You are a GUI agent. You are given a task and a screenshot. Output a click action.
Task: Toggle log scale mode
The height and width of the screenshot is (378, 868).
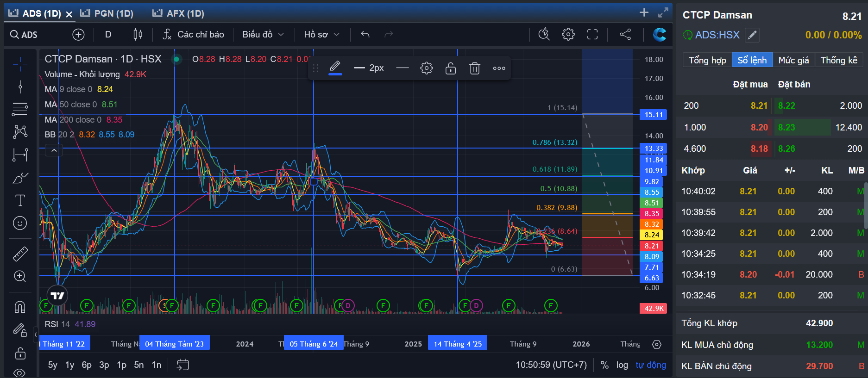pos(622,365)
